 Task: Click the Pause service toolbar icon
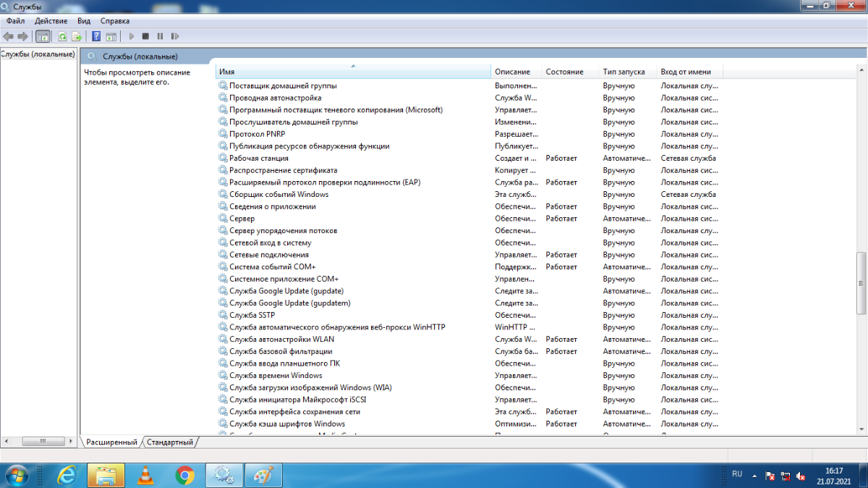click(x=160, y=36)
